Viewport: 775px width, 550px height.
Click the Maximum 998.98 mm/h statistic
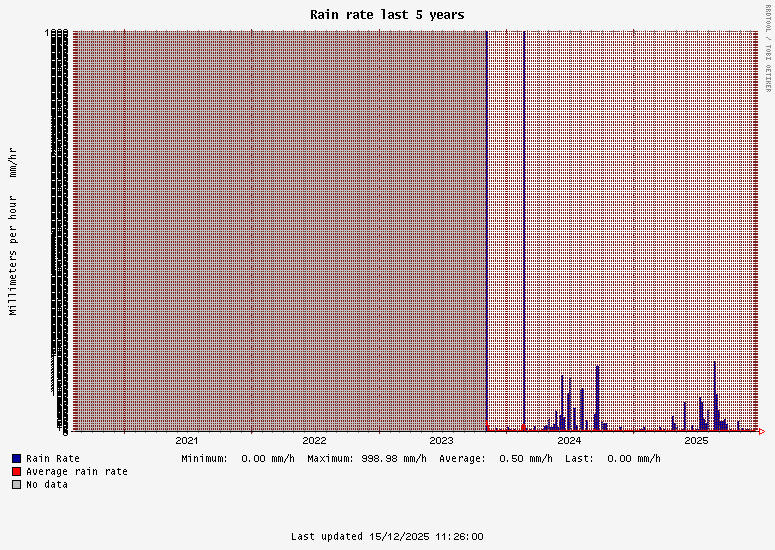[x=366, y=458]
